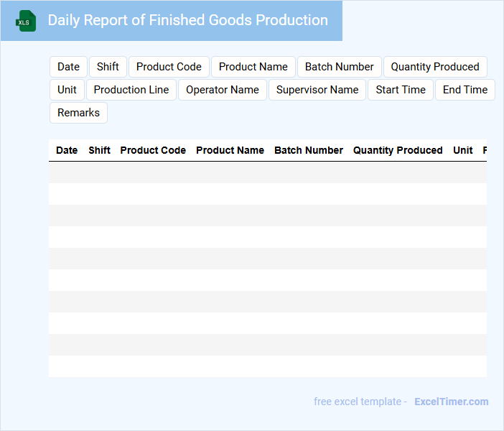Click the Start Time tag
The width and height of the screenshot is (504, 431).
[401, 90]
